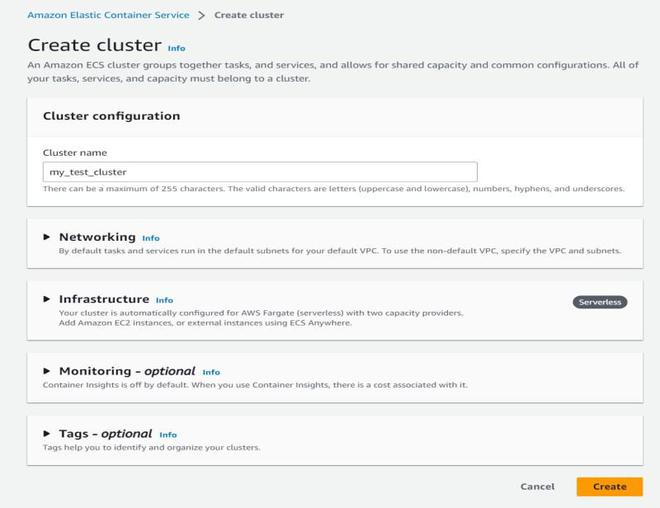Click the breadcrumb chevron separator
660x508 pixels.
[201, 15]
